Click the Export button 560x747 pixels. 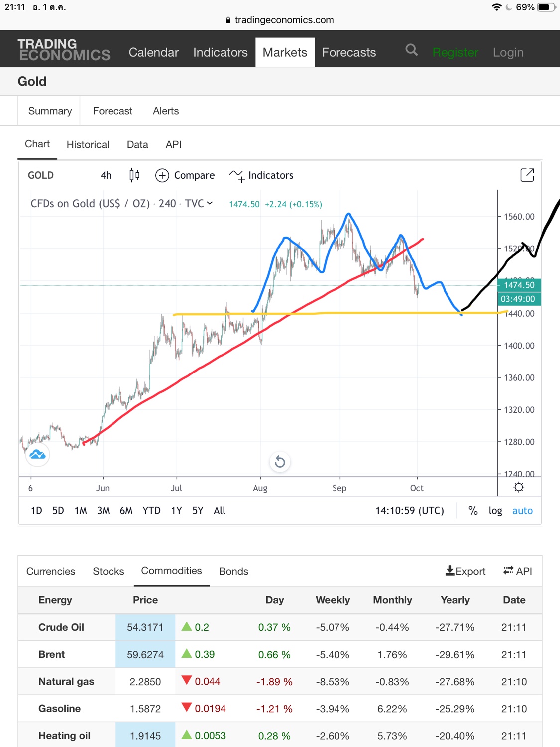click(x=465, y=571)
